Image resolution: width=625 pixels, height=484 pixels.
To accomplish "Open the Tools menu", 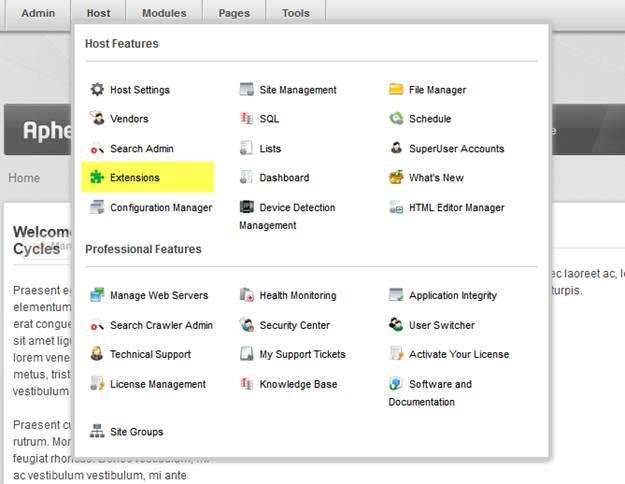I will 296,13.
